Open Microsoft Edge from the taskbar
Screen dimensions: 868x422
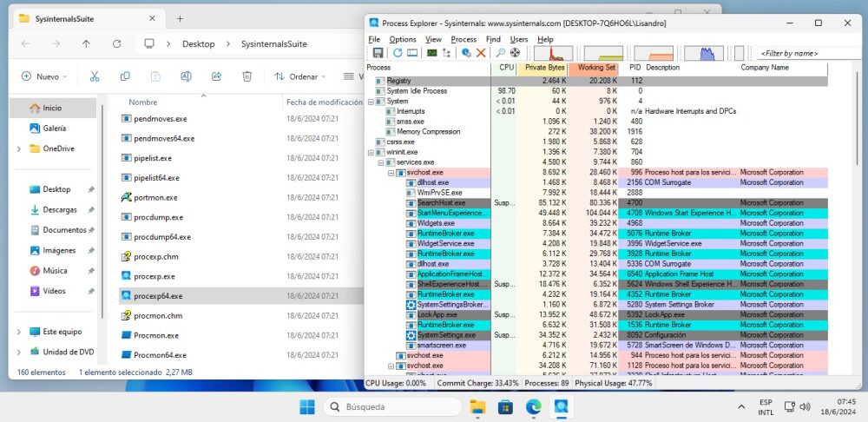[534, 407]
